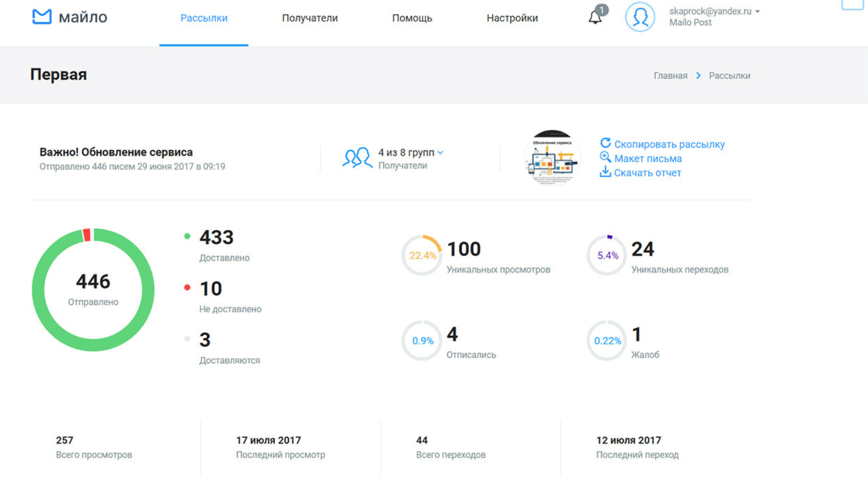
Task: Click the Рассылки breadcrumb link
Action: click(730, 76)
